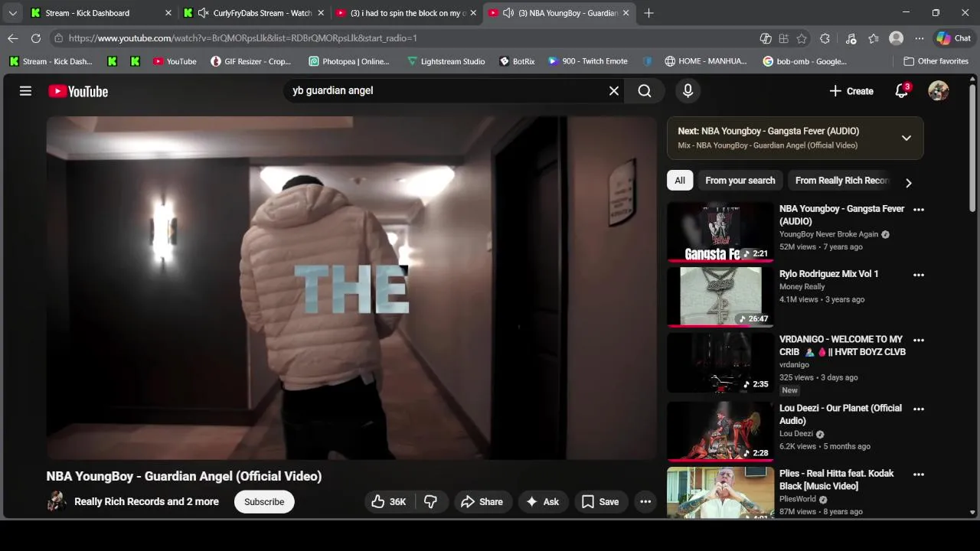Like the video with thumbs up
The image size is (980, 551).
389,502
